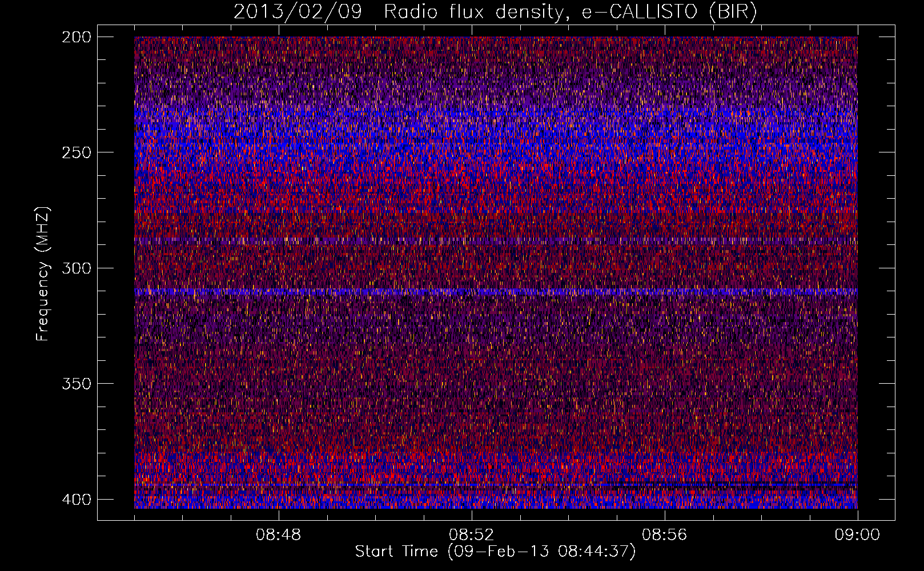
Task: Select the 400 frequency tick label
Action: pos(77,499)
